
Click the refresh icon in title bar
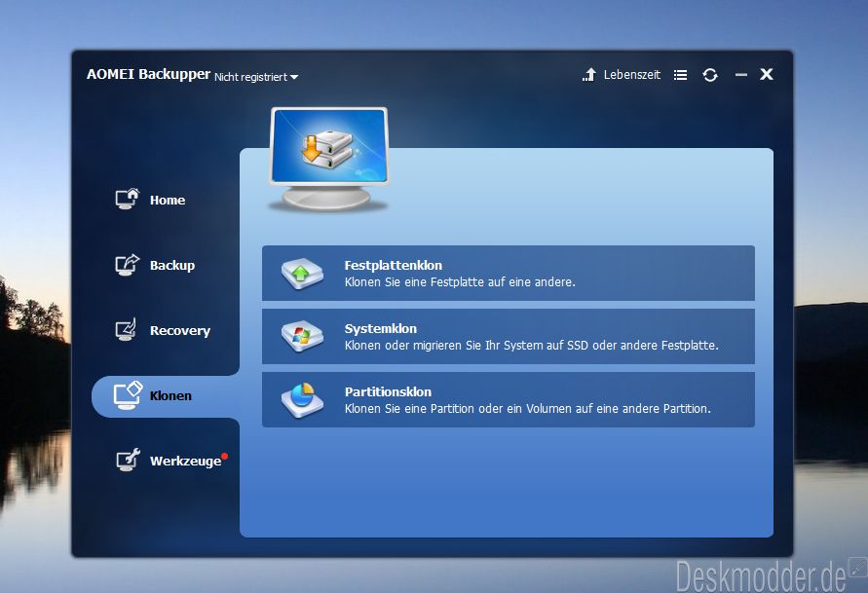click(710, 75)
